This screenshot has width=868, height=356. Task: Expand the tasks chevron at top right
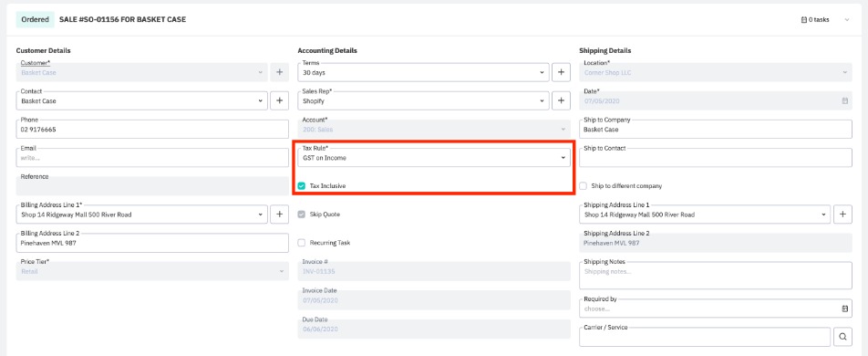846,20
